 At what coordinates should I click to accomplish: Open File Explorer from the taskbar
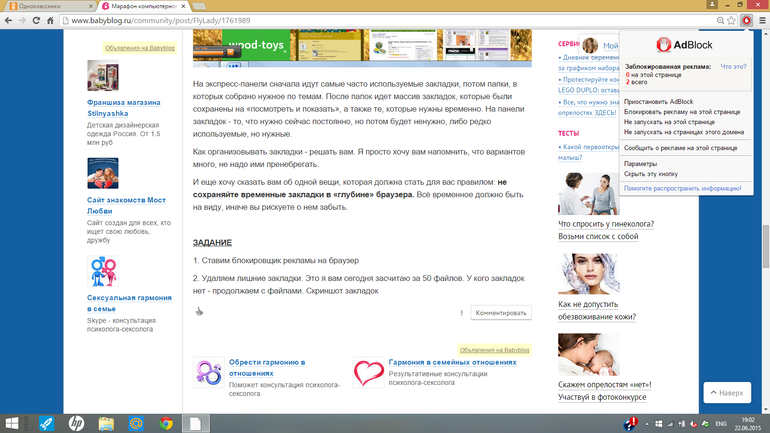[x=106, y=423]
